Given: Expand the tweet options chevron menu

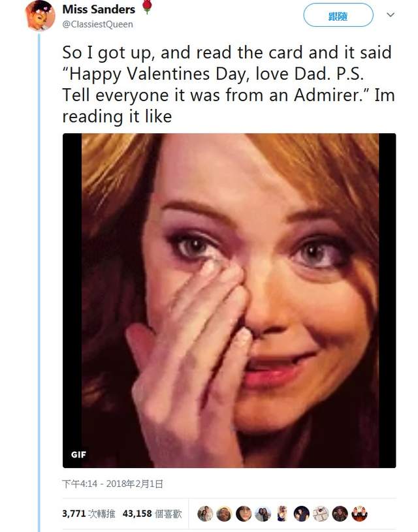Looking at the screenshot, I should 391,14.
